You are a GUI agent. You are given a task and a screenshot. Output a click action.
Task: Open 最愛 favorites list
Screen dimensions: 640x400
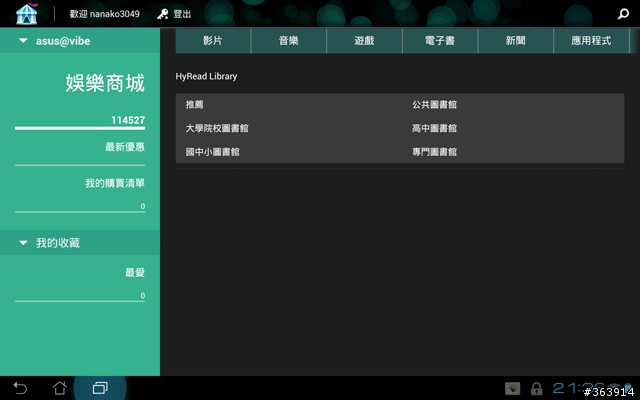click(135, 273)
